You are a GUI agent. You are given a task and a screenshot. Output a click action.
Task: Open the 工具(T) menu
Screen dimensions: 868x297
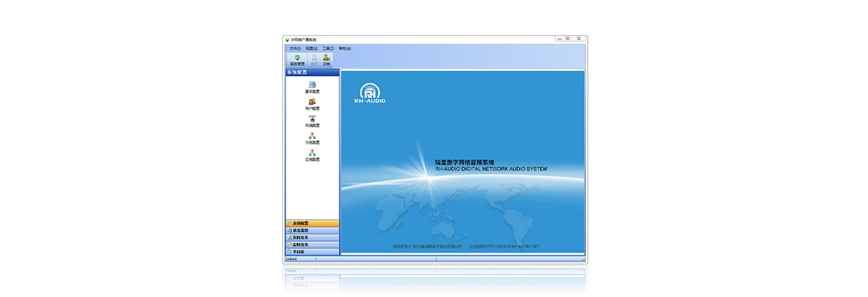click(328, 48)
